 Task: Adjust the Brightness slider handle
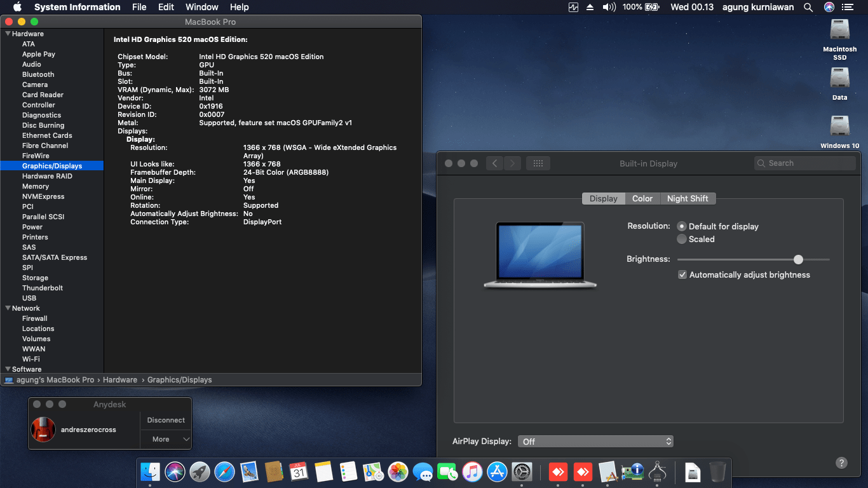(x=798, y=259)
